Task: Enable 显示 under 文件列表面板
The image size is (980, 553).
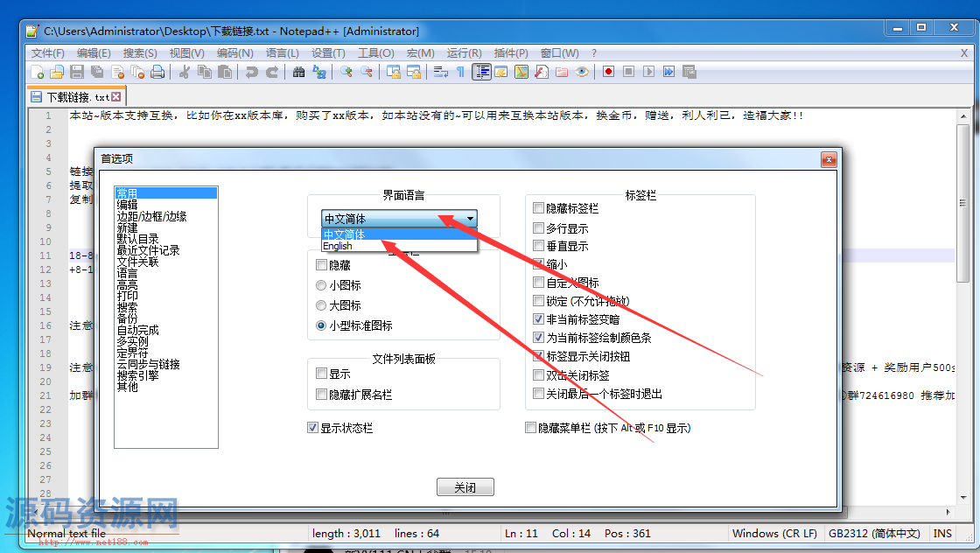Action: (x=321, y=374)
